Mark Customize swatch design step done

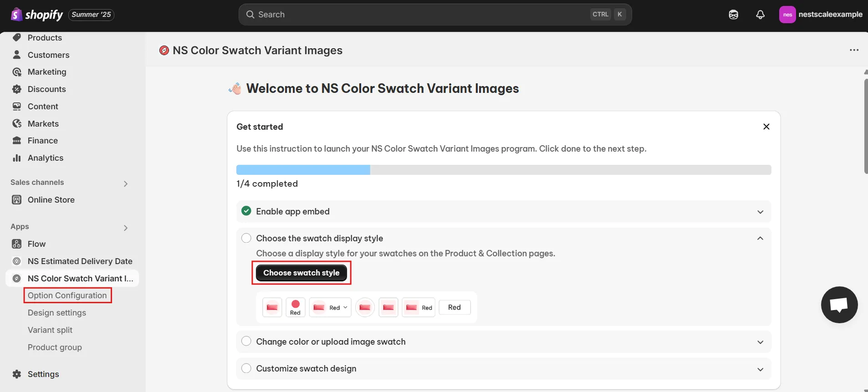point(246,368)
